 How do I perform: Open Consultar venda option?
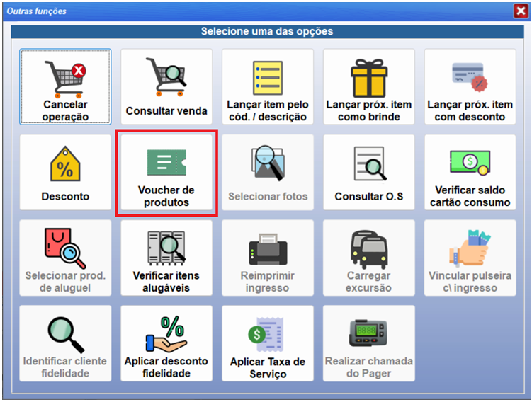point(166,86)
